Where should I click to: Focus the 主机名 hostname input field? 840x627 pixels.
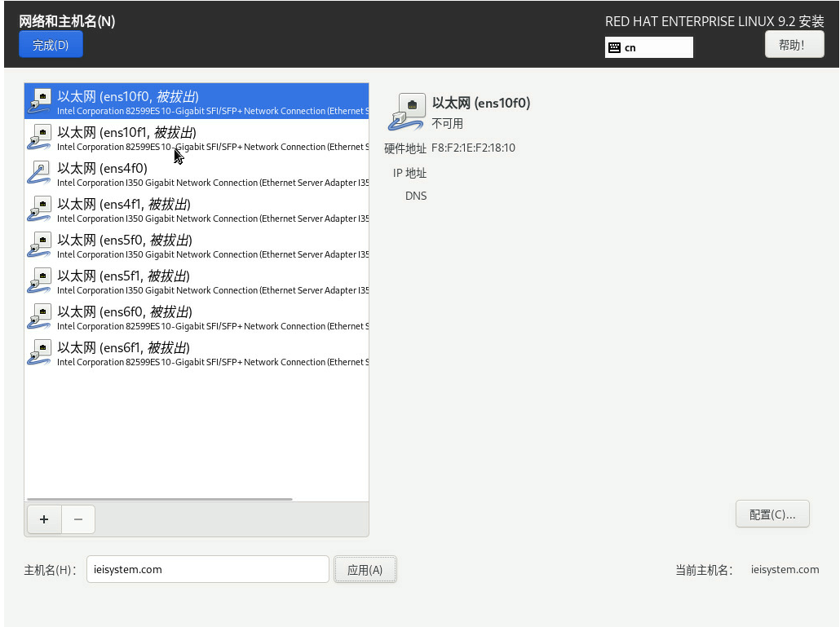click(207, 570)
